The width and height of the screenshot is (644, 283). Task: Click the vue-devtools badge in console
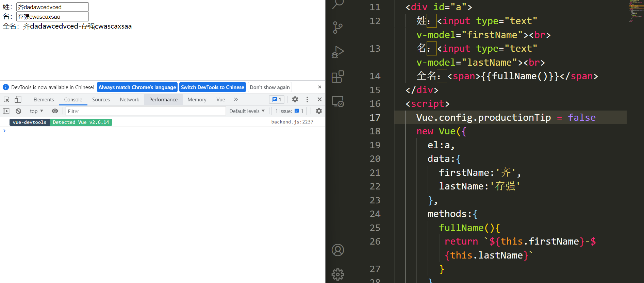30,122
